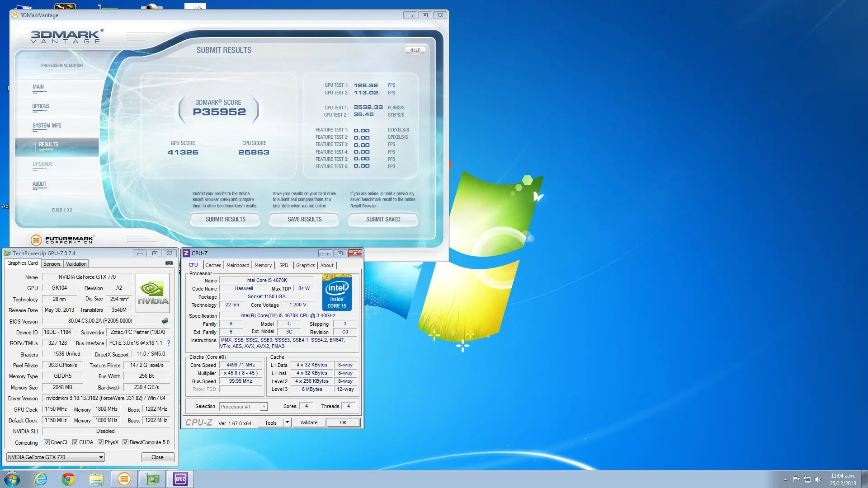Open OPTIONS in 3DMark Vantage sidebar
This screenshot has height=488, width=868.
[41, 106]
